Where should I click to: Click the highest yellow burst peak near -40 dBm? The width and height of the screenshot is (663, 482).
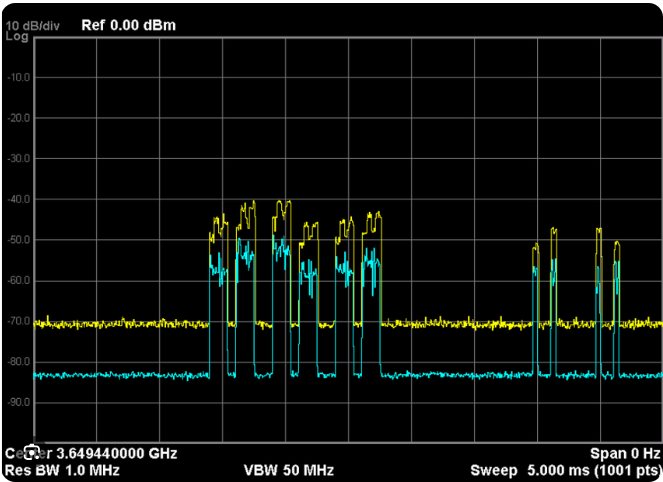254,202
